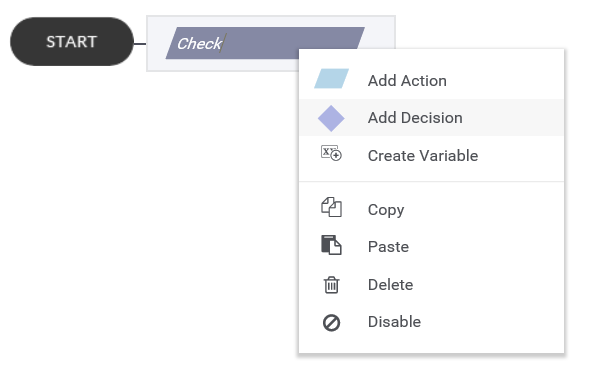Image resolution: width=601 pixels, height=373 pixels.
Task: Choose Delete from the context menu
Action: (x=431, y=284)
